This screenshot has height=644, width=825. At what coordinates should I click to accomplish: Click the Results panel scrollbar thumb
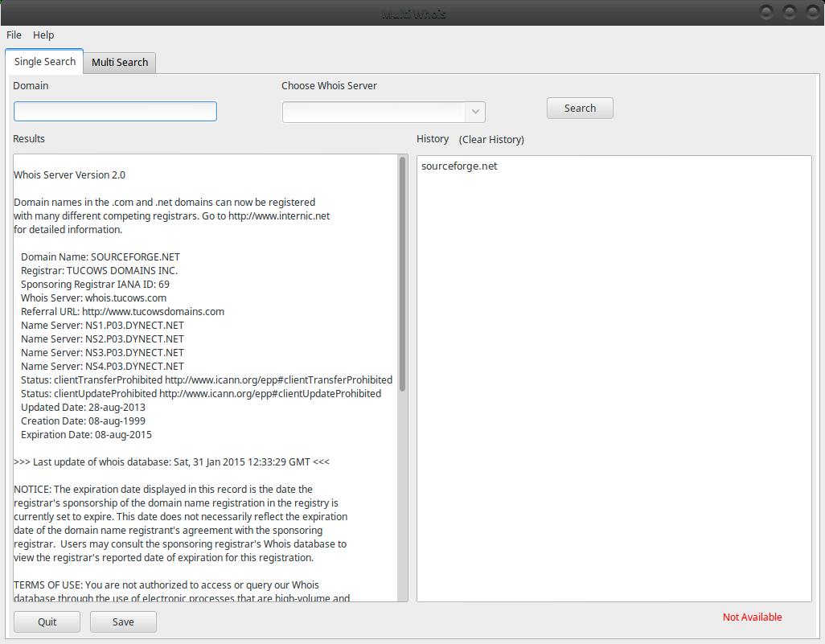(x=403, y=273)
